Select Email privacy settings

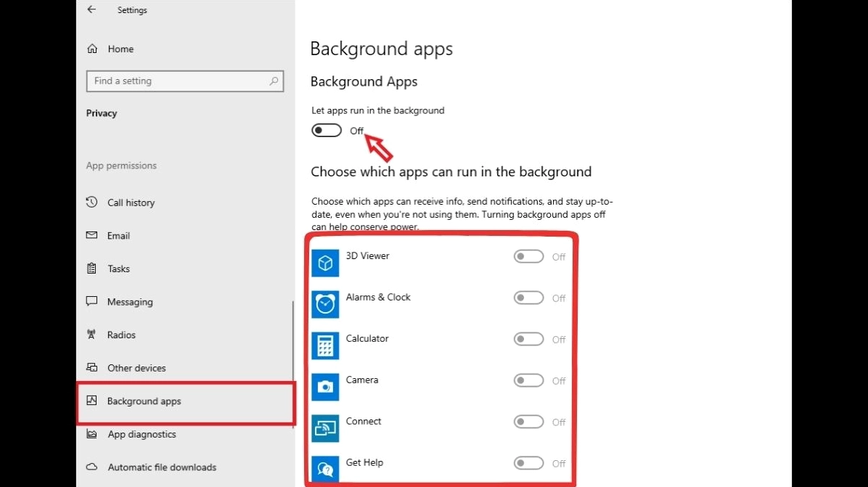pos(118,236)
